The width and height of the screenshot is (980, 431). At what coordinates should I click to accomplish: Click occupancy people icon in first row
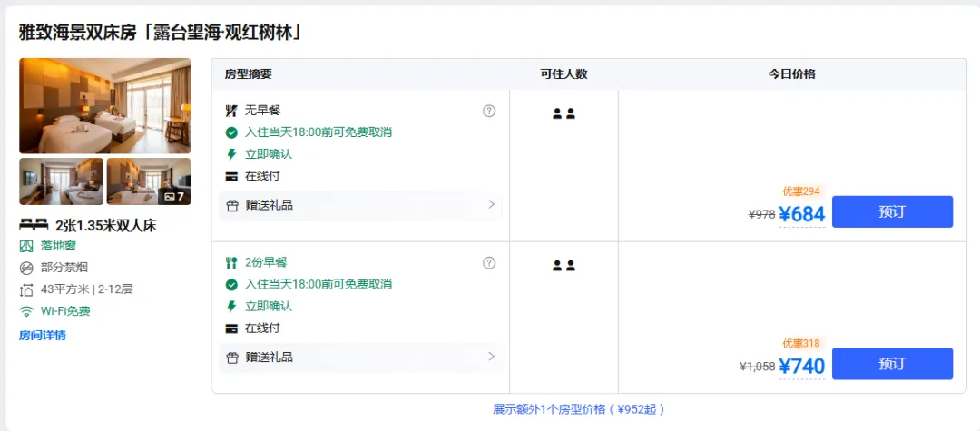(563, 113)
